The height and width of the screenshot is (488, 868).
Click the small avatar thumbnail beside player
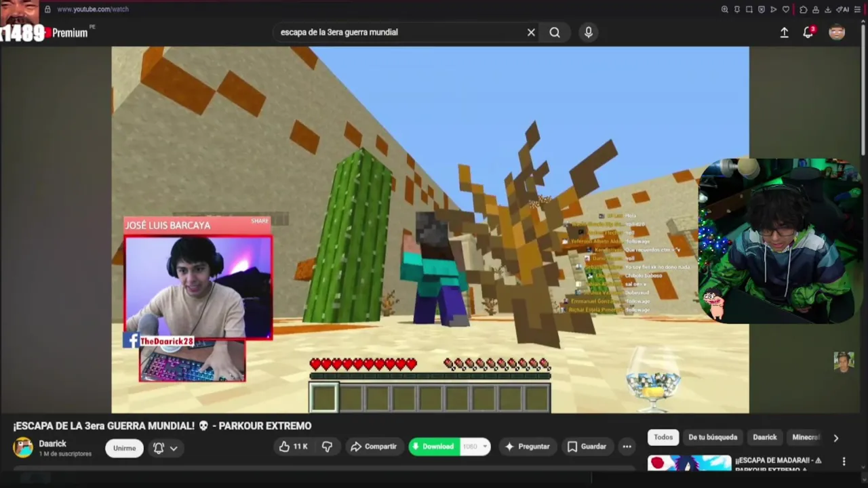[x=843, y=361]
